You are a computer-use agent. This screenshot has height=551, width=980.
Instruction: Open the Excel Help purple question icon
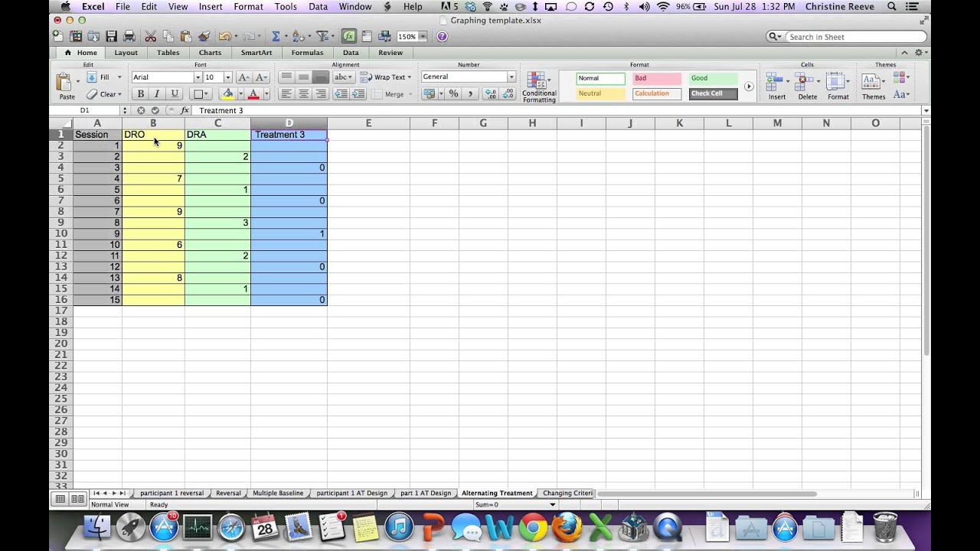coord(442,36)
